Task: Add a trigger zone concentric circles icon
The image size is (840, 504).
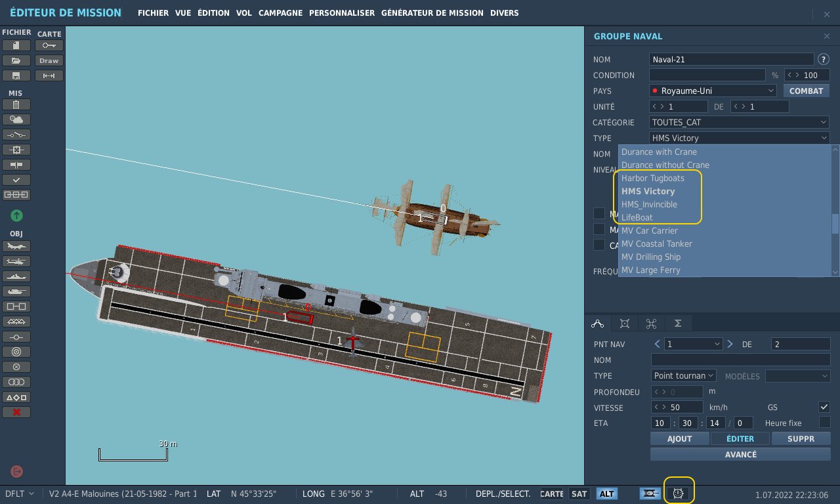Action: (x=16, y=352)
